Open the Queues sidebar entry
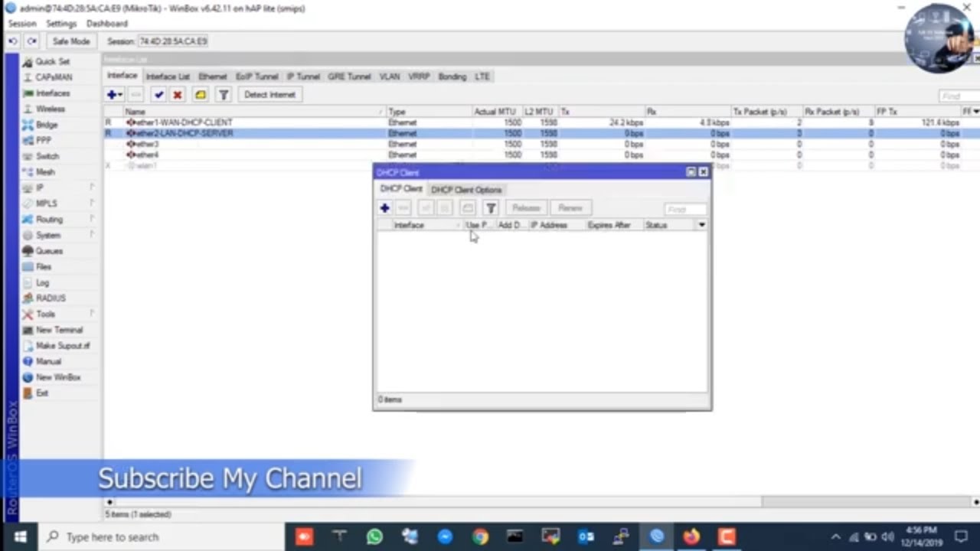 pyautogui.click(x=49, y=251)
